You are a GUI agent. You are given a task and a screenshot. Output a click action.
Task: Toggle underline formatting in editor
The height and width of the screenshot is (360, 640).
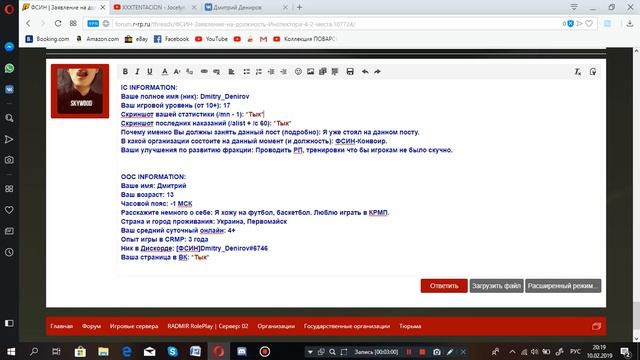[150, 71]
